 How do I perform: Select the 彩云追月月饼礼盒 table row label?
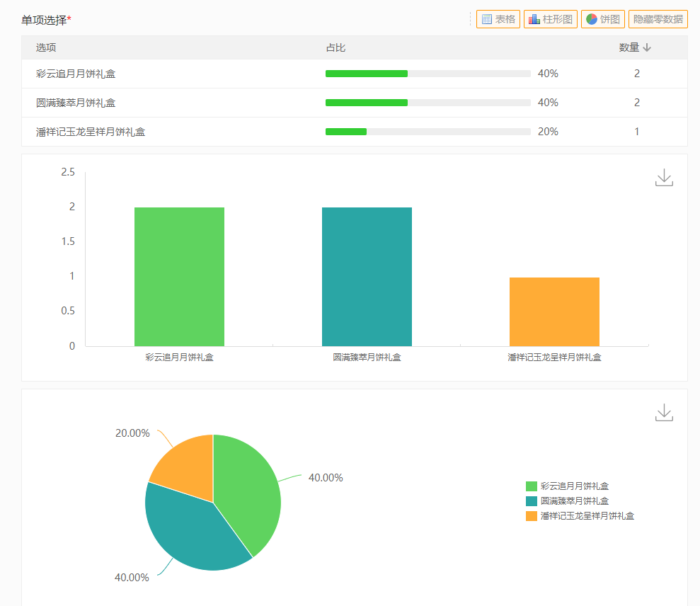pos(75,74)
